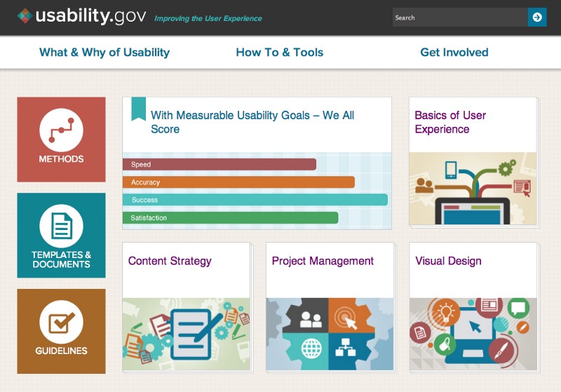Open the Content Strategy link
This screenshot has height=392, width=561.
point(170,261)
